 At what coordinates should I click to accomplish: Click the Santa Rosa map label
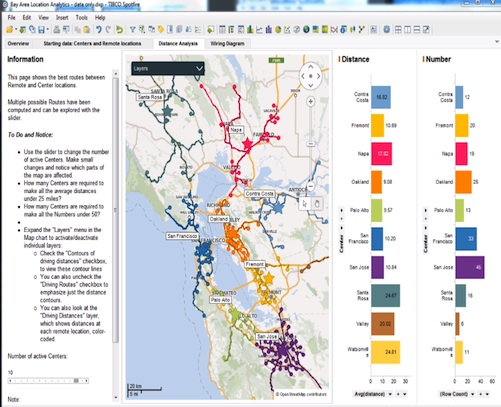click(150, 97)
